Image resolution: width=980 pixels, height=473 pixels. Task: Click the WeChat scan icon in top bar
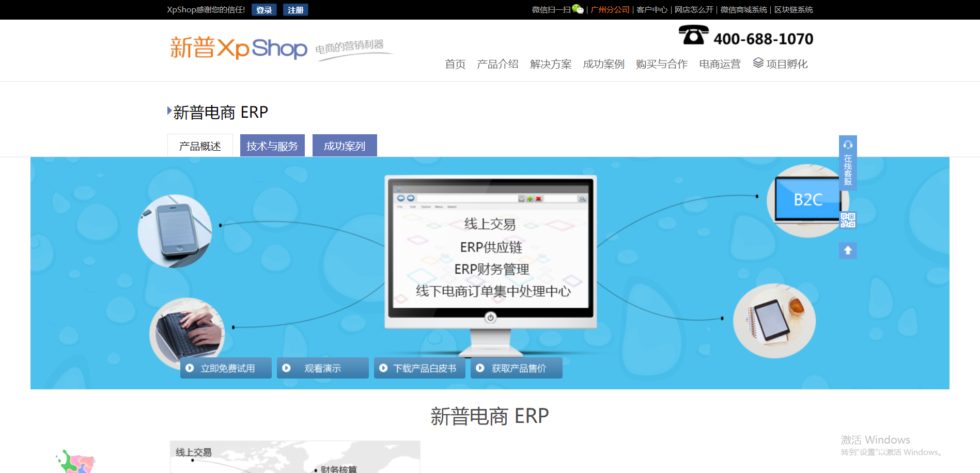[579, 9]
